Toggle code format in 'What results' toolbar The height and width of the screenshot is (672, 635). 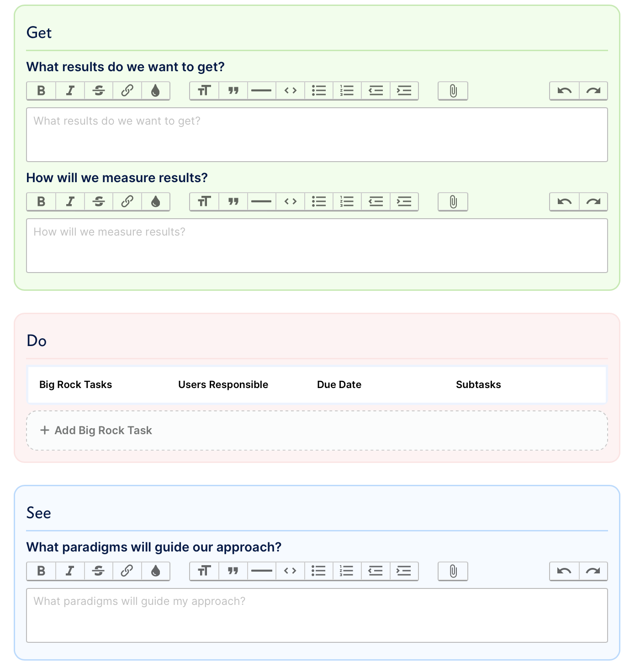[x=290, y=91]
